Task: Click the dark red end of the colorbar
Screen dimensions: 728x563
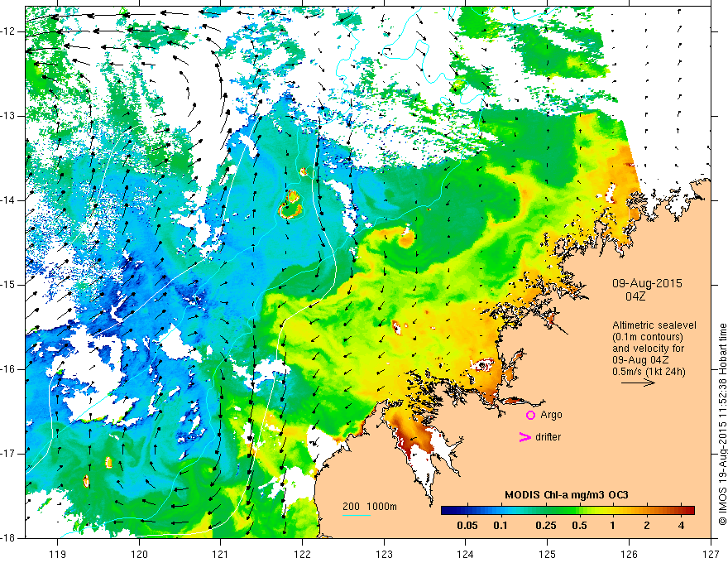Action: (x=689, y=511)
